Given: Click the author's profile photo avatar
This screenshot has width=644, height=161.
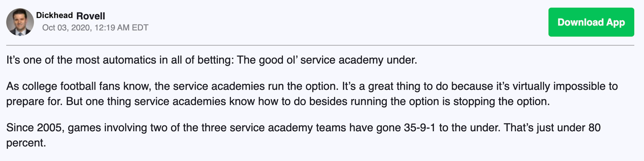Looking at the screenshot, I should (20, 22).
